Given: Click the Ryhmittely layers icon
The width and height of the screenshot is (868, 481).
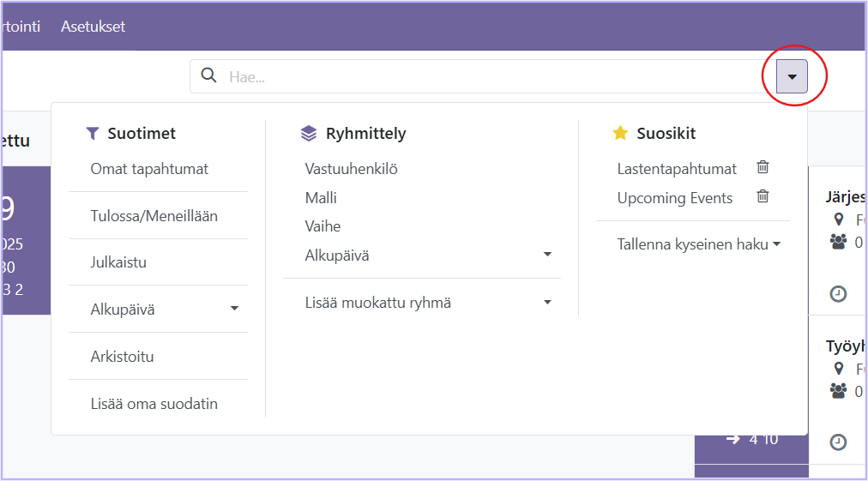Looking at the screenshot, I should (309, 134).
